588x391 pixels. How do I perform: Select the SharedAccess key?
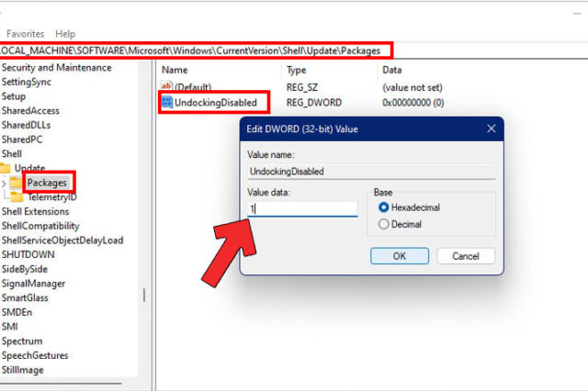click(30, 110)
